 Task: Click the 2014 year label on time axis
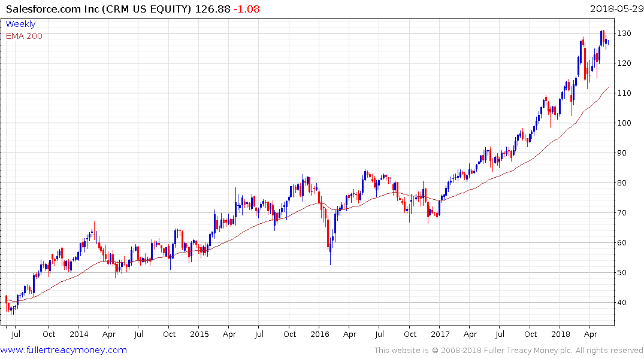(79, 334)
